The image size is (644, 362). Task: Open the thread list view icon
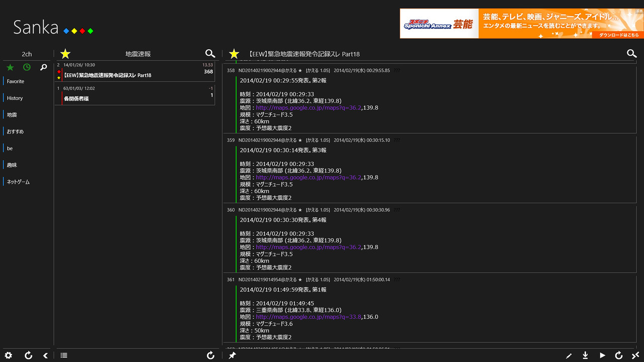(x=64, y=355)
